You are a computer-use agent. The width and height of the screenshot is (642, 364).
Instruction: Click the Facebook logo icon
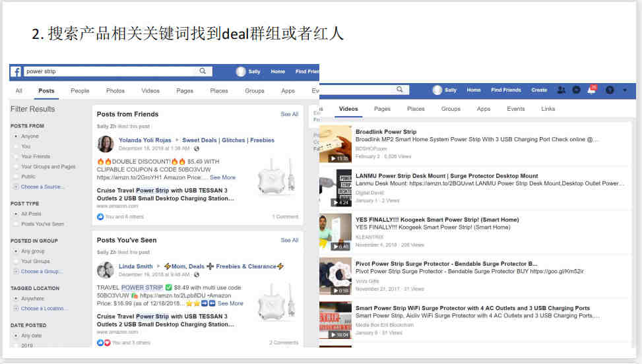pos(16,72)
